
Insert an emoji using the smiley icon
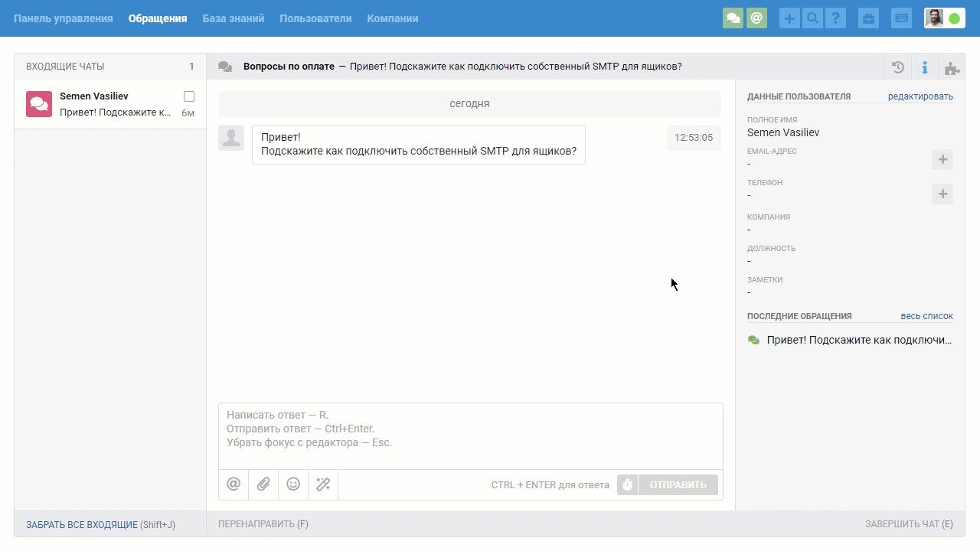pyautogui.click(x=292, y=484)
